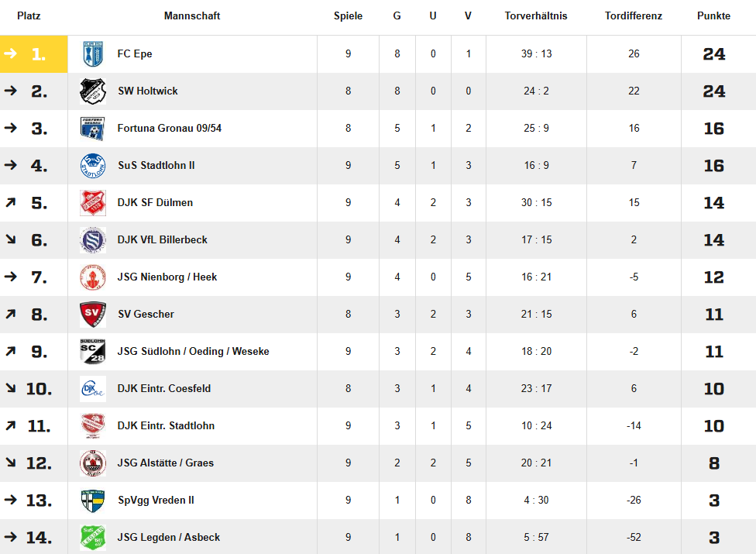Click the SV Gescher shield logo
The height and width of the screenshot is (554, 756).
(x=93, y=315)
